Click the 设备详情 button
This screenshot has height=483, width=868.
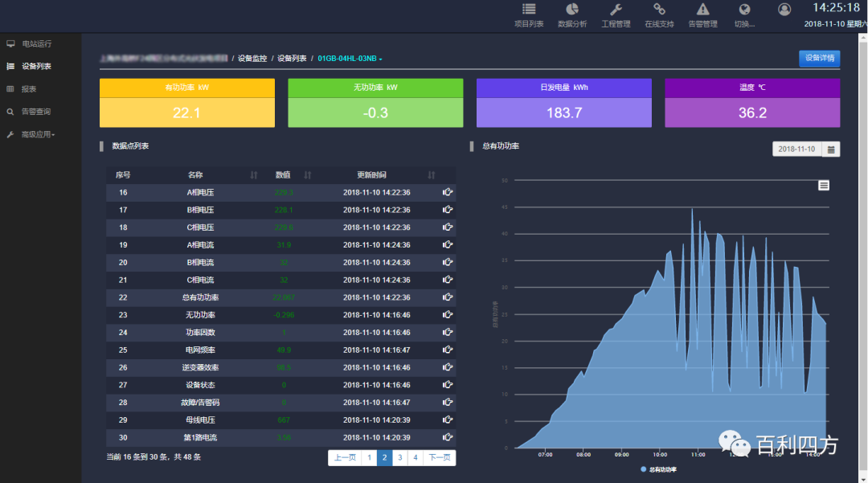pos(819,58)
